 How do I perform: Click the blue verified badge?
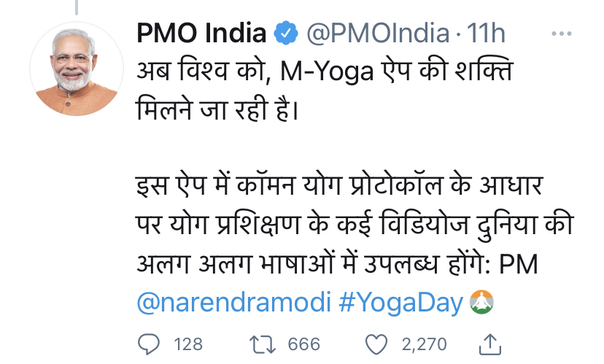pyautogui.click(x=284, y=34)
